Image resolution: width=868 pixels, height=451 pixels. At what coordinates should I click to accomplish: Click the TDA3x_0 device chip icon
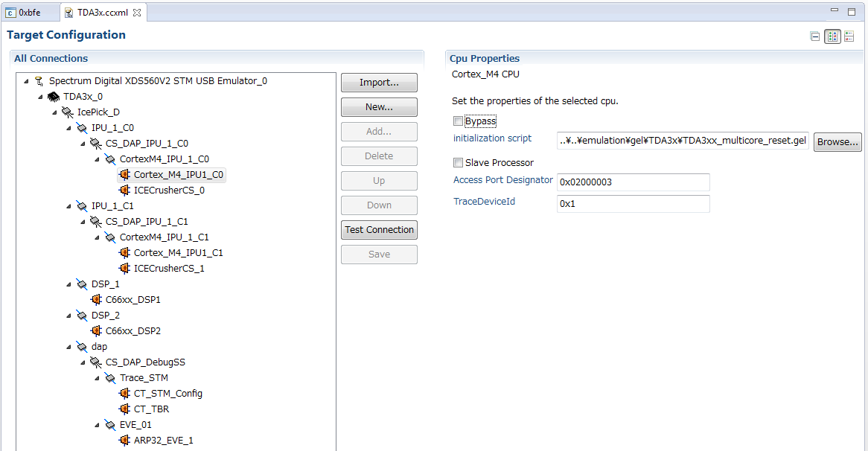click(52, 96)
